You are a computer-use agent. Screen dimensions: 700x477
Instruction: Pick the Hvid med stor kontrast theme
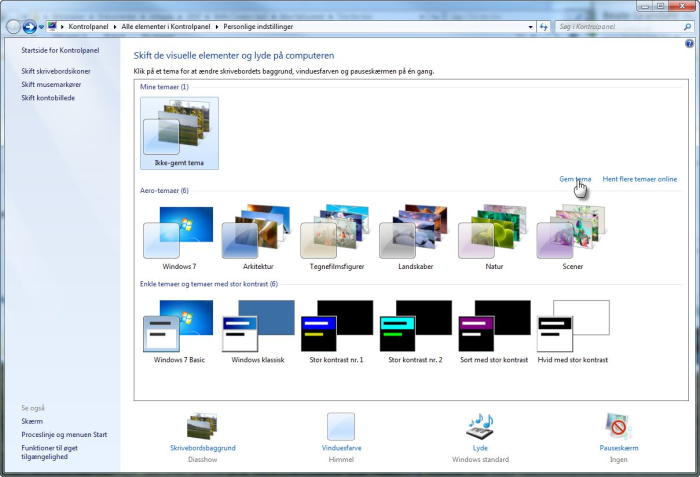click(573, 326)
